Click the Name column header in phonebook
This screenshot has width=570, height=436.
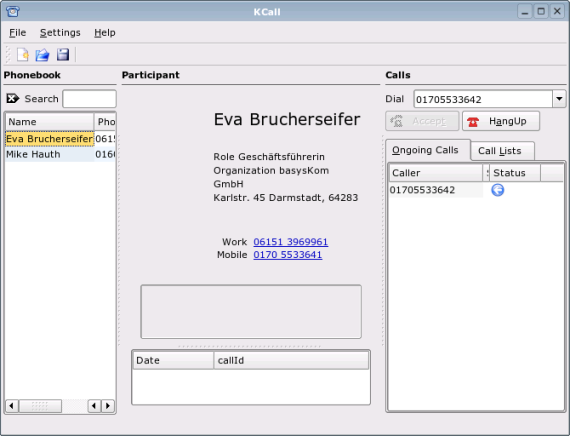[x=49, y=122]
